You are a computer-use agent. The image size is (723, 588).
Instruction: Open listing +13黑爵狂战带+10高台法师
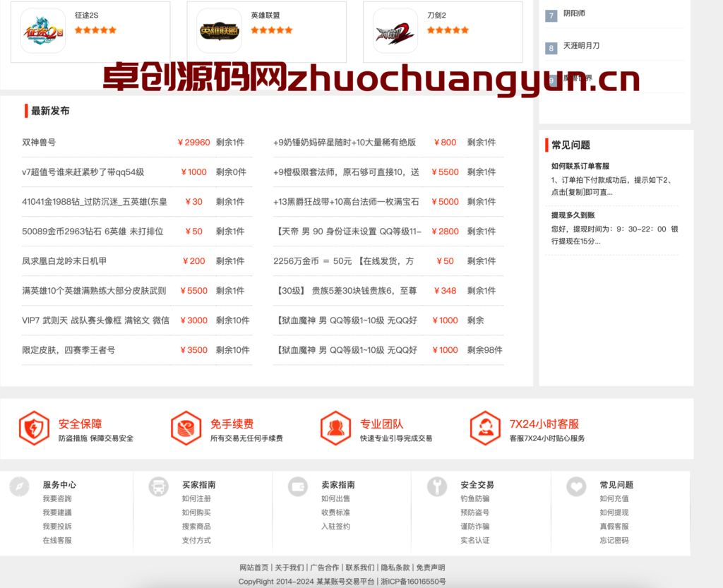click(x=346, y=202)
